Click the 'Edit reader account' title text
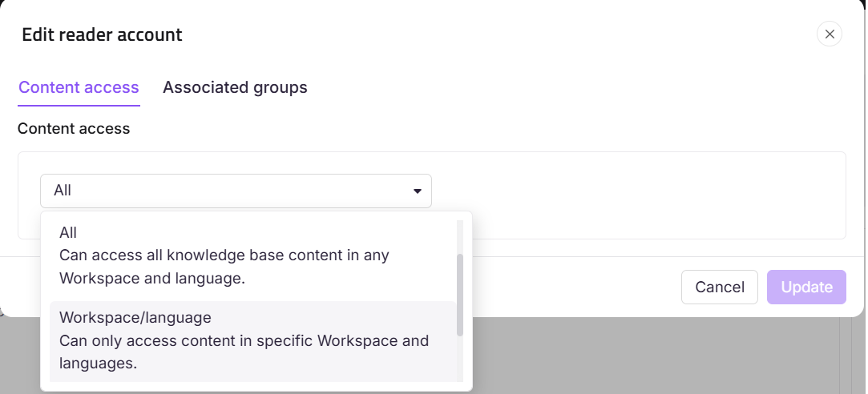Viewport: 868px width, 394px height. (x=103, y=35)
